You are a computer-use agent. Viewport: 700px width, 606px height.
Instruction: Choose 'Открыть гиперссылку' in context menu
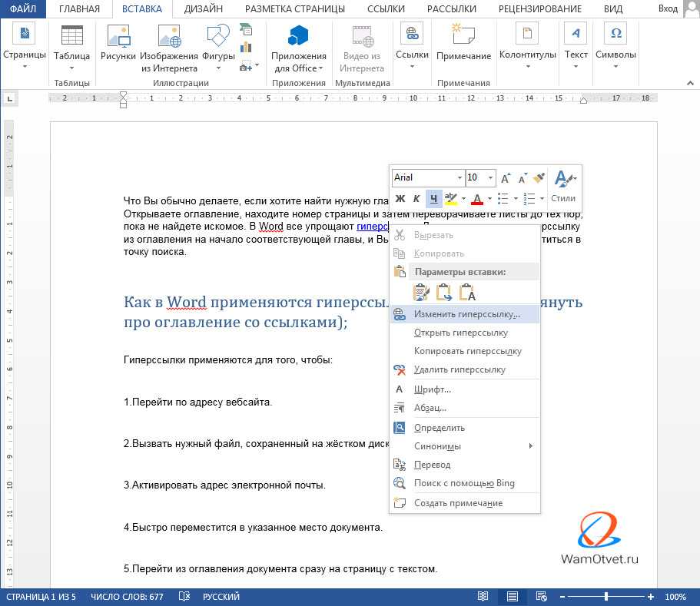(465, 333)
